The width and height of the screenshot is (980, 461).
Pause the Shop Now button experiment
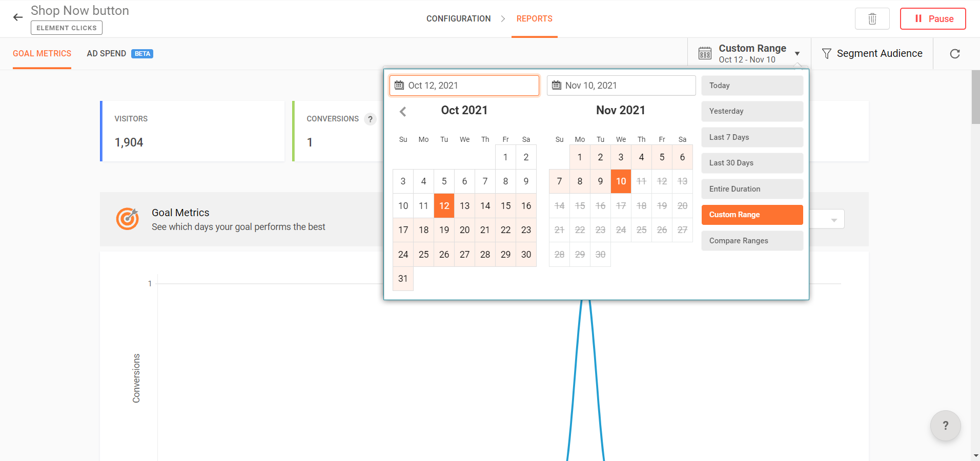click(932, 18)
